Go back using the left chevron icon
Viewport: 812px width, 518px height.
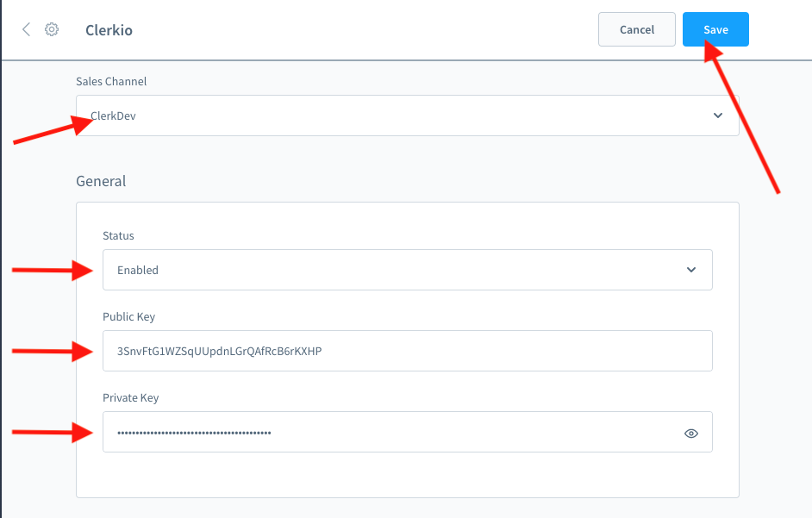(26, 29)
